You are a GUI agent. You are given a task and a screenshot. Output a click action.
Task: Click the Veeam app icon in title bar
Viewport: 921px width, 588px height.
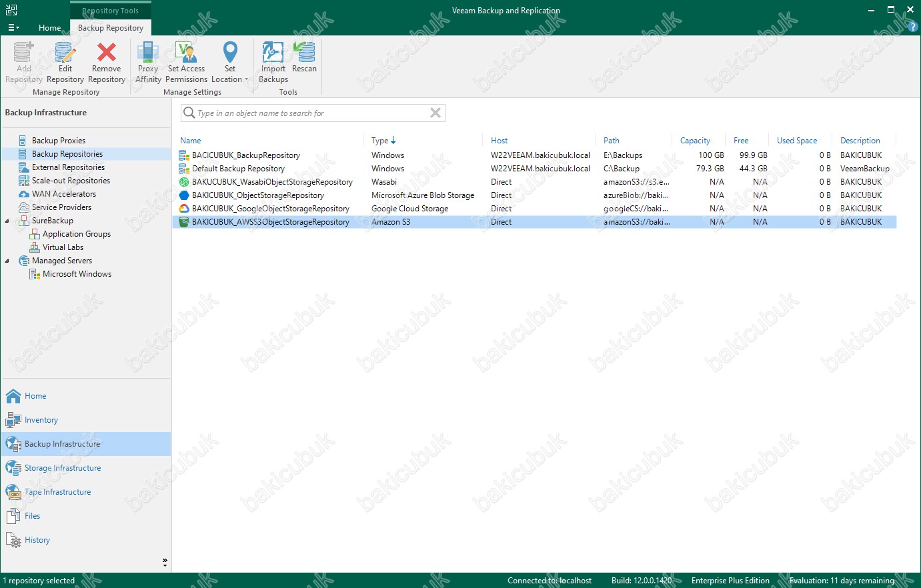pos(11,10)
